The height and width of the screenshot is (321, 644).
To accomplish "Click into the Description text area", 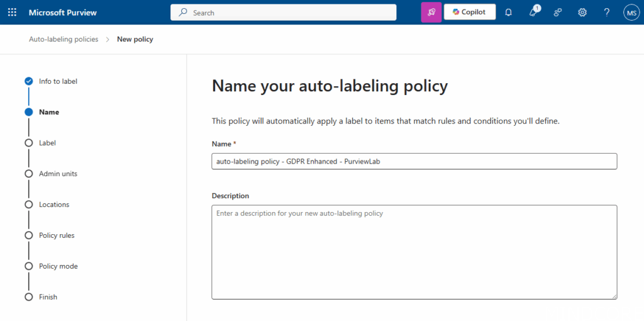I will click(x=414, y=252).
